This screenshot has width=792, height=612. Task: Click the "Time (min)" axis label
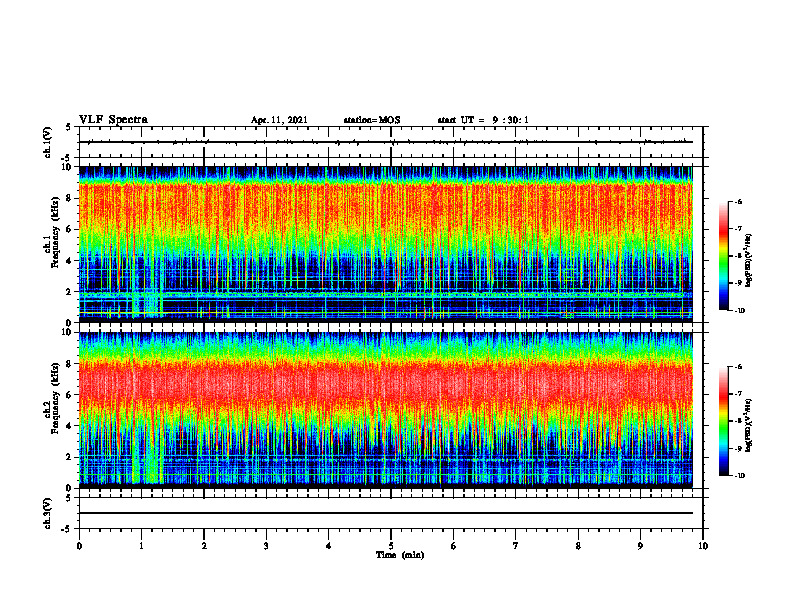click(400, 555)
